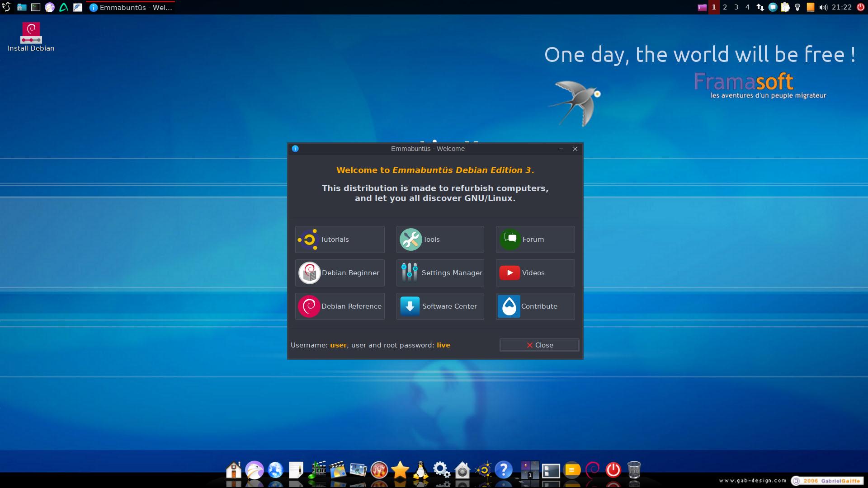Switch to workspace 2
868x488 pixels.
(x=725, y=7)
